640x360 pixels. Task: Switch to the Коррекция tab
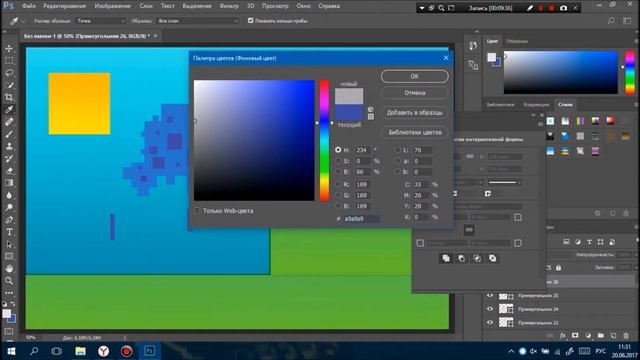tap(536, 105)
